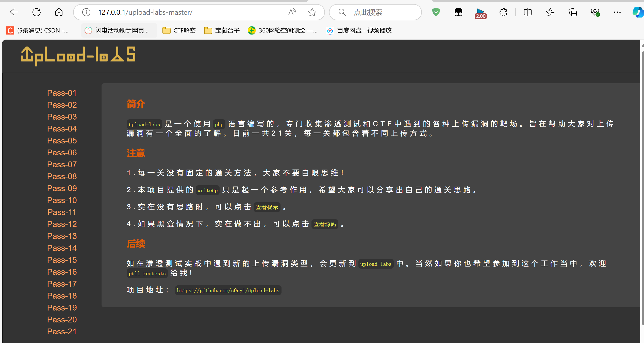
Task: Select Pass-15 in the sidebar
Action: (62, 260)
